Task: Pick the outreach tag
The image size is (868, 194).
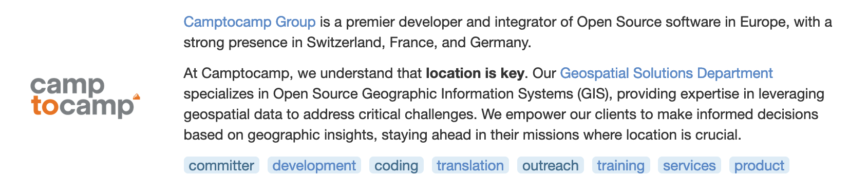Action: pyautogui.click(x=551, y=165)
